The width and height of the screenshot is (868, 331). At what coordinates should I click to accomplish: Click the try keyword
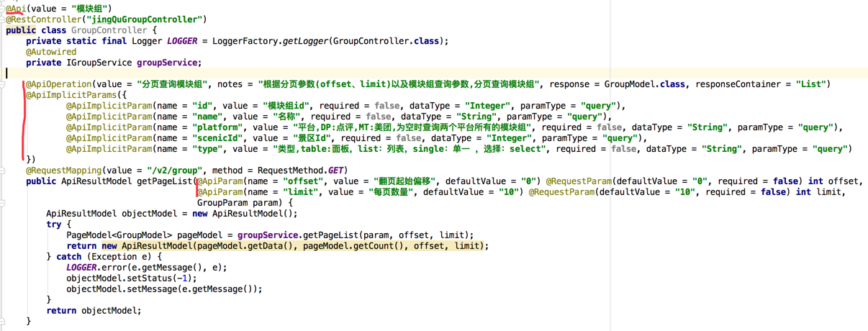54,225
